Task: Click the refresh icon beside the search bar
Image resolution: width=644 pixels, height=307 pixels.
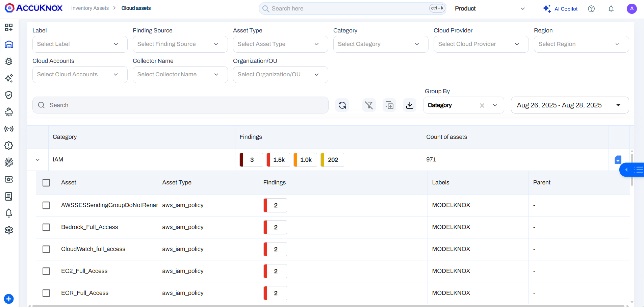Action: pyautogui.click(x=342, y=105)
